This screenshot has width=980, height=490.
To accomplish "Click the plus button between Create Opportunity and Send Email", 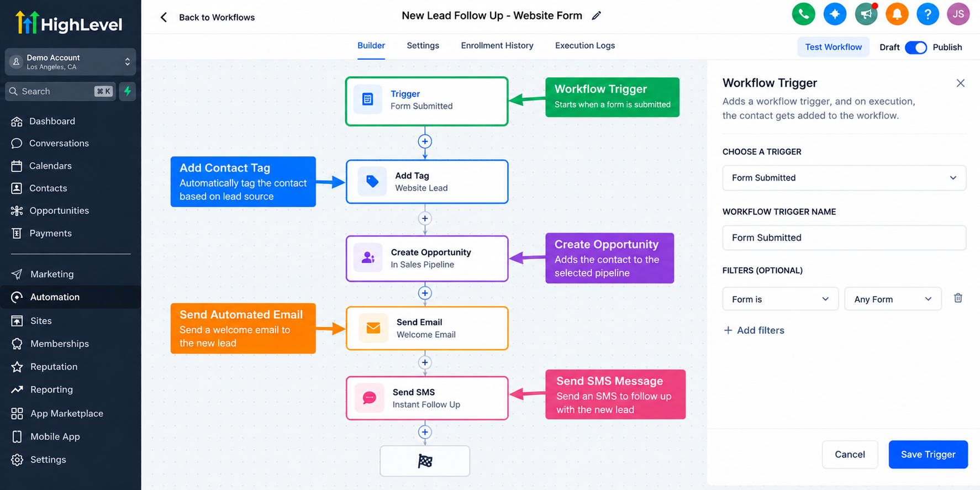I will coord(425,293).
